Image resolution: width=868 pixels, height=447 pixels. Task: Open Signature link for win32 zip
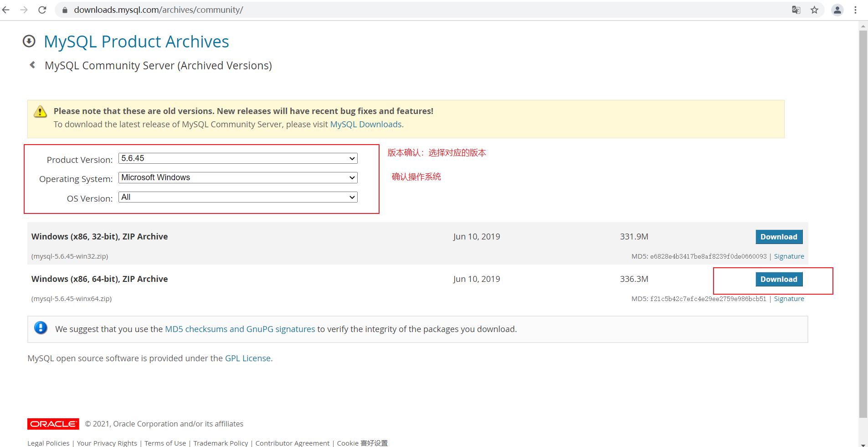point(789,256)
